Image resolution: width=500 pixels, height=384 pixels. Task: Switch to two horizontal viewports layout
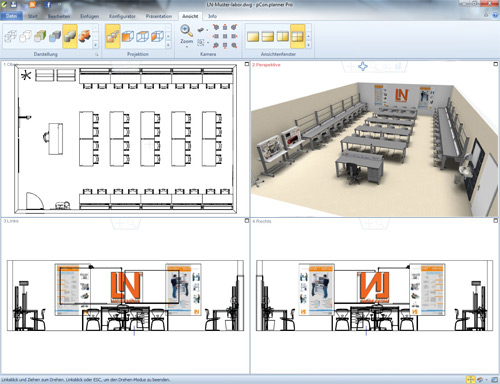point(268,36)
